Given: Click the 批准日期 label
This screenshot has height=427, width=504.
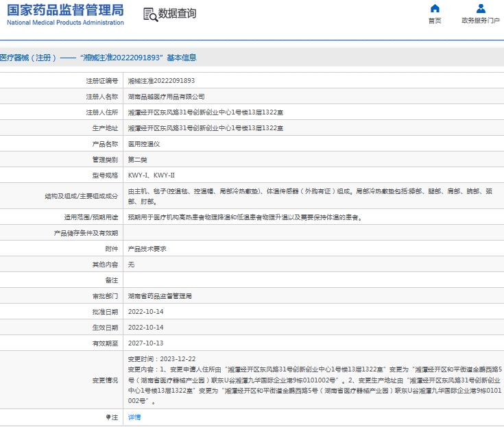Looking at the screenshot, I should [x=105, y=312].
